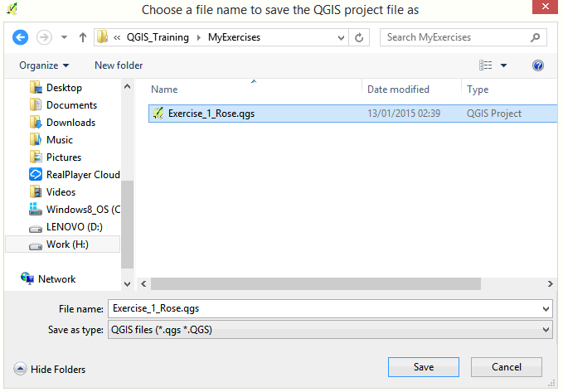Sort files by Type column

pos(478,90)
